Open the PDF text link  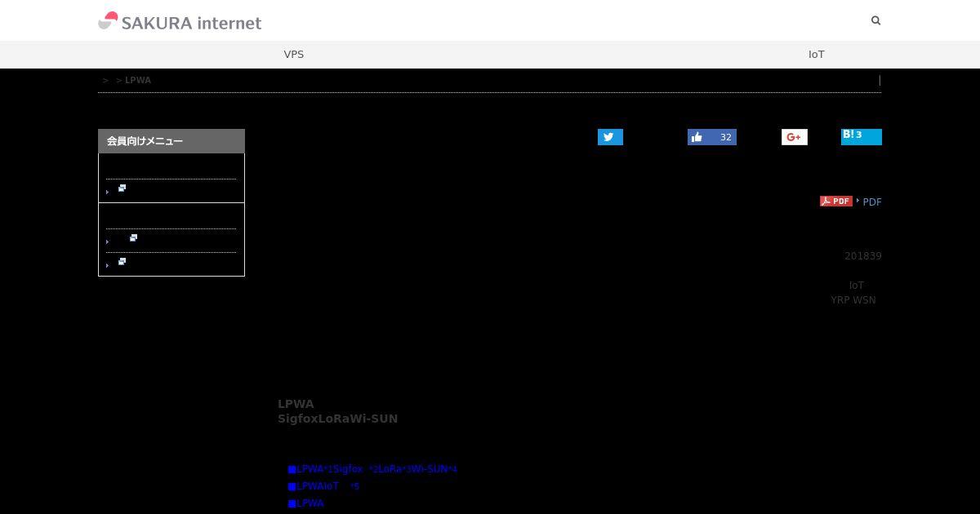(x=872, y=202)
